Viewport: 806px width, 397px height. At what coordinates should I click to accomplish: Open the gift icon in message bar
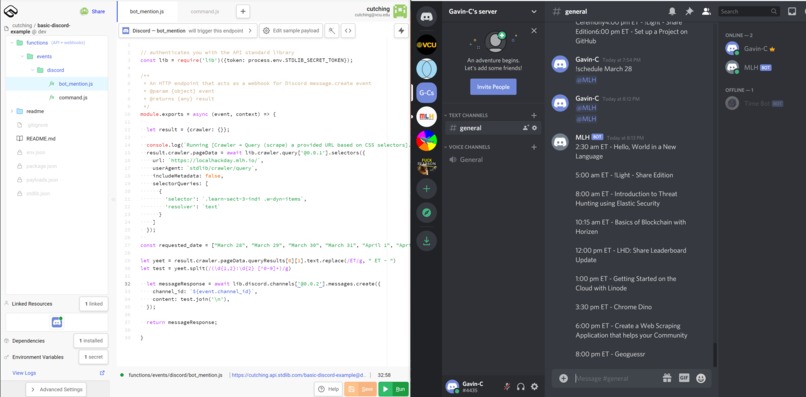pyautogui.click(x=667, y=378)
